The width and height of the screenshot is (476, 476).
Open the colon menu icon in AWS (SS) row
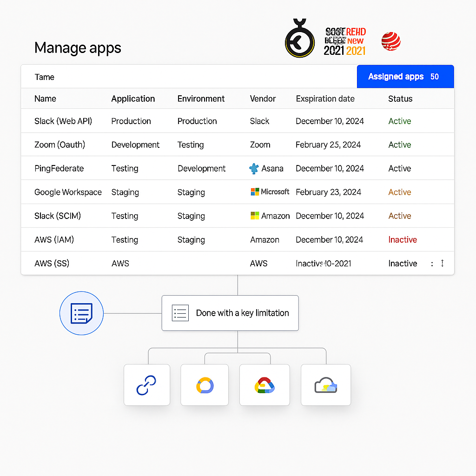point(432,264)
